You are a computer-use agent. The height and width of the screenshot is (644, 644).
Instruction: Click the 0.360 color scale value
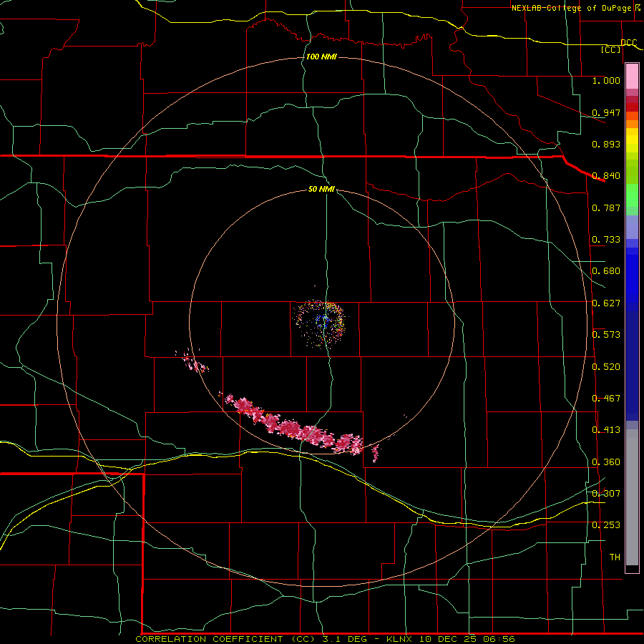pyautogui.click(x=606, y=462)
